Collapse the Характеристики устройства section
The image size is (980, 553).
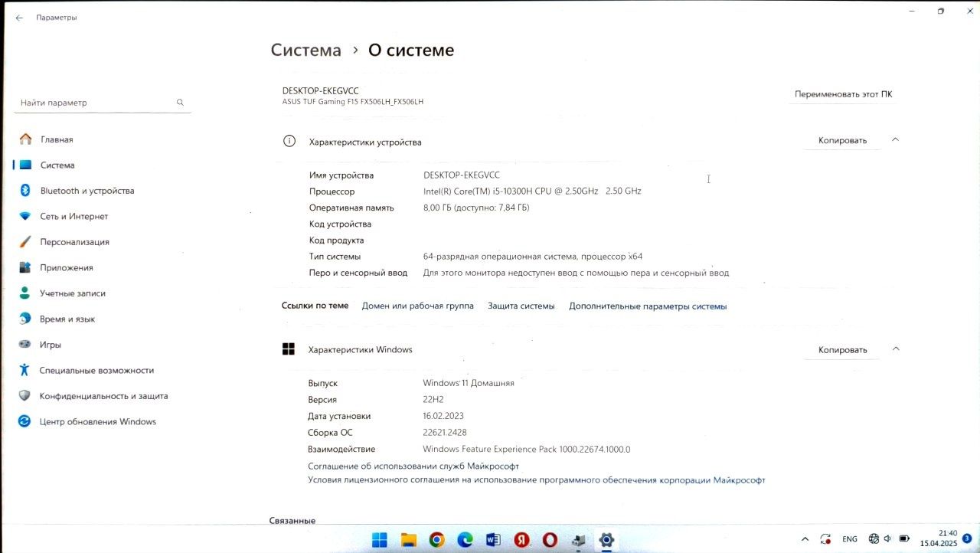896,139
